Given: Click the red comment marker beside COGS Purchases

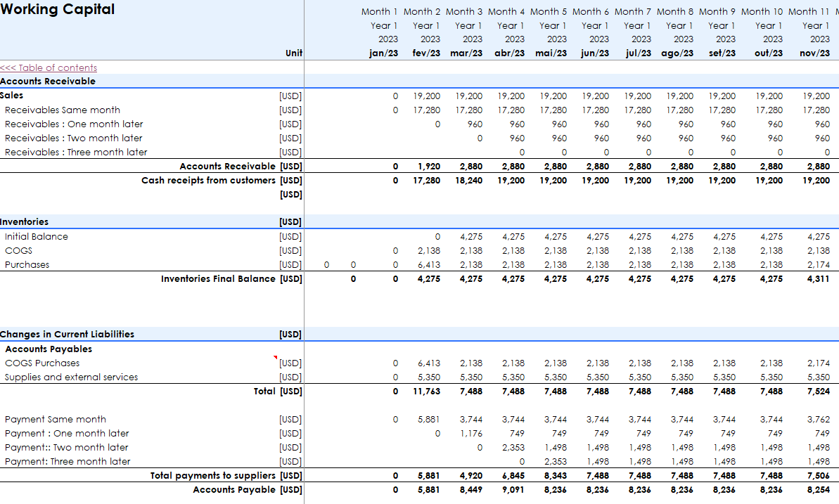Looking at the screenshot, I should [276, 358].
